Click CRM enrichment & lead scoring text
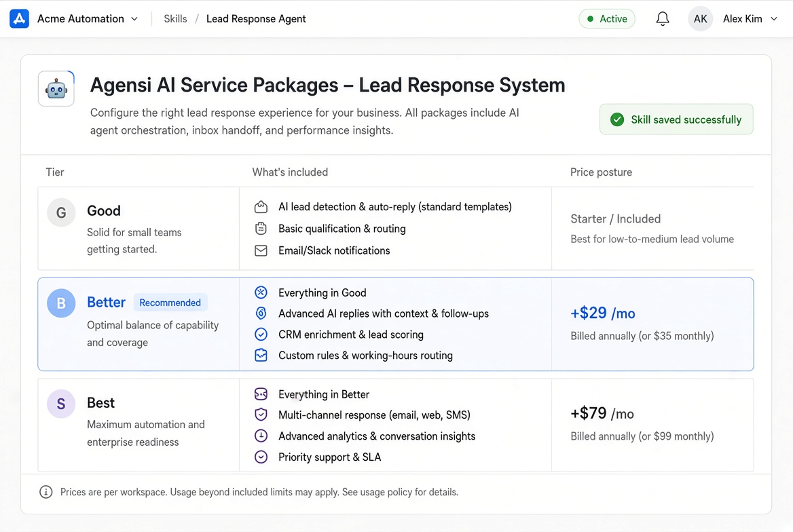The image size is (793, 532). [x=351, y=335]
